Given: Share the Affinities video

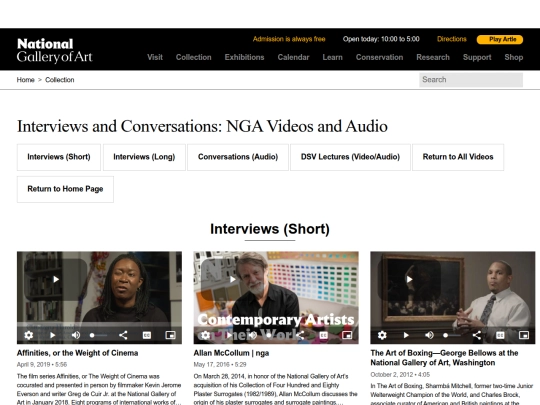Looking at the screenshot, I should coord(123,335).
